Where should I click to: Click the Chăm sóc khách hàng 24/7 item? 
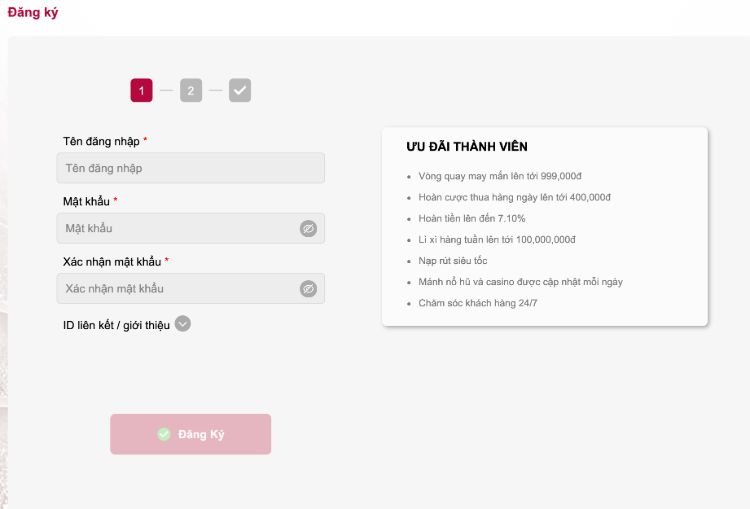478,303
